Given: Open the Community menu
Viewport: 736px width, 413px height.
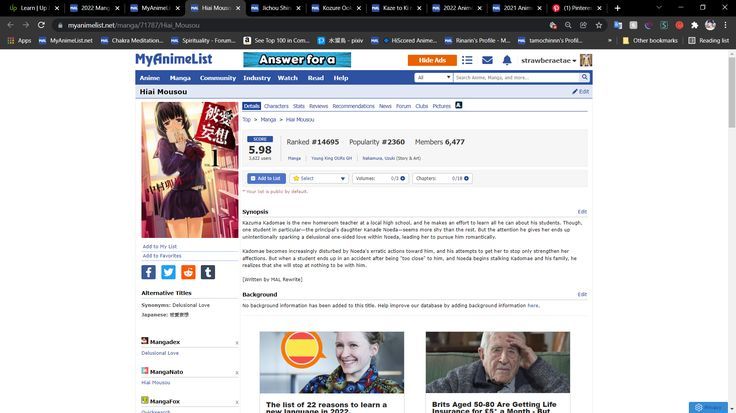Looking at the screenshot, I should (x=218, y=78).
